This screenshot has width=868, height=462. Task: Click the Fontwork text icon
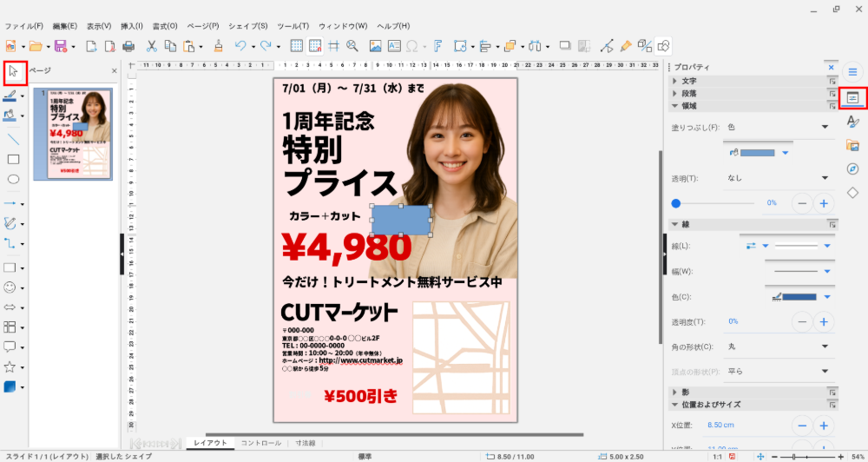pos(437,46)
